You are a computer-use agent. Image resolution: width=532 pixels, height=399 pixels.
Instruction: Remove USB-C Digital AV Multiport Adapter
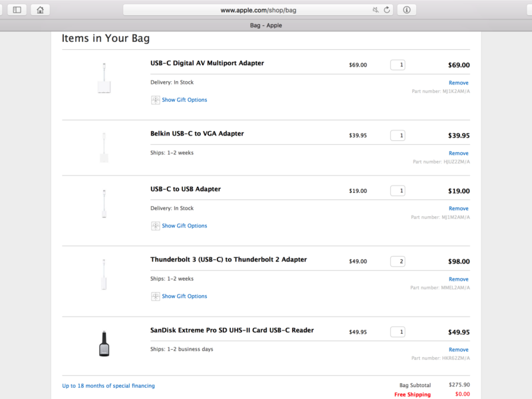[458, 83]
